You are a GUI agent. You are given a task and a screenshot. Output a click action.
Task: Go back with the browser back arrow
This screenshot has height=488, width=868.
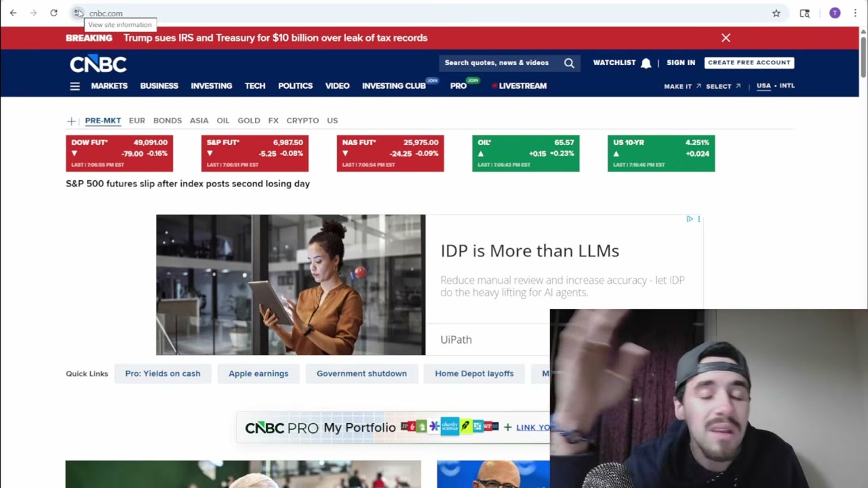[13, 13]
